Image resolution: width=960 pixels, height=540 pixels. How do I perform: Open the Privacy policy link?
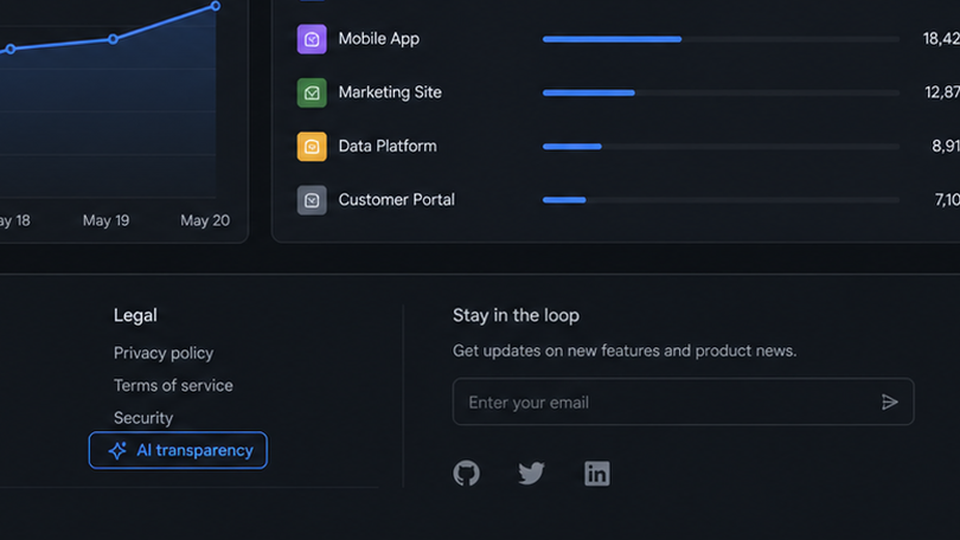tap(163, 353)
